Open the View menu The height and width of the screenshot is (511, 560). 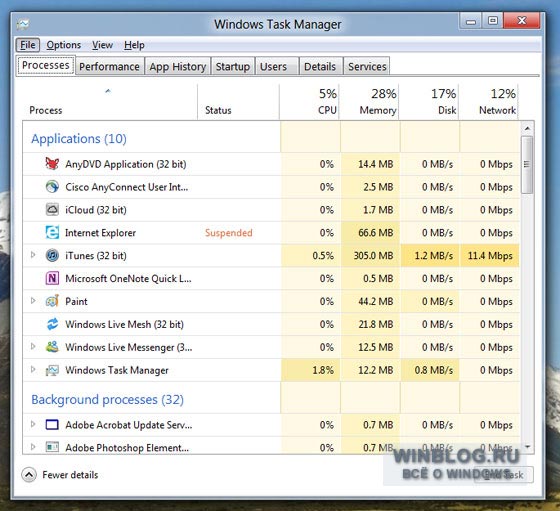(x=102, y=45)
